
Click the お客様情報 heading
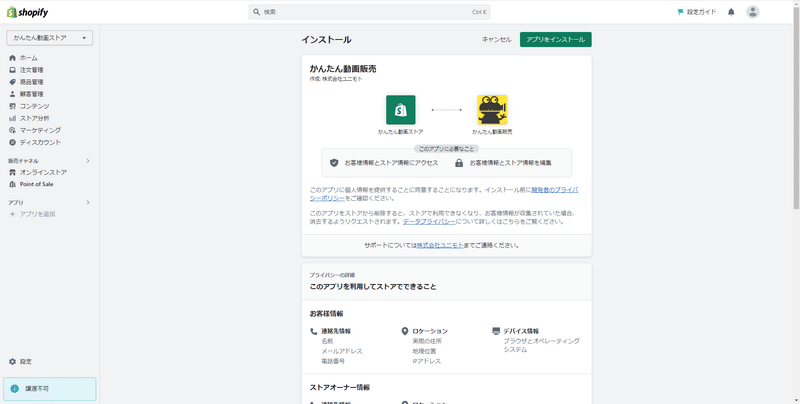[x=326, y=313]
